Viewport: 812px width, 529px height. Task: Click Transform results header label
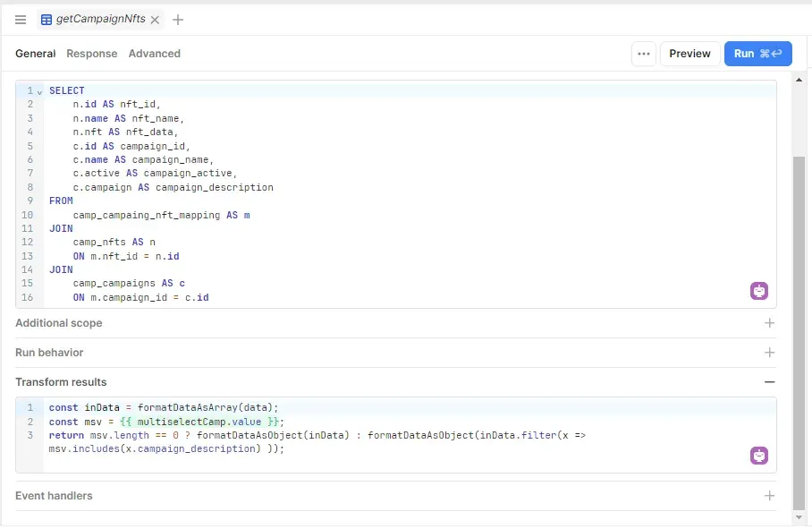tap(61, 382)
